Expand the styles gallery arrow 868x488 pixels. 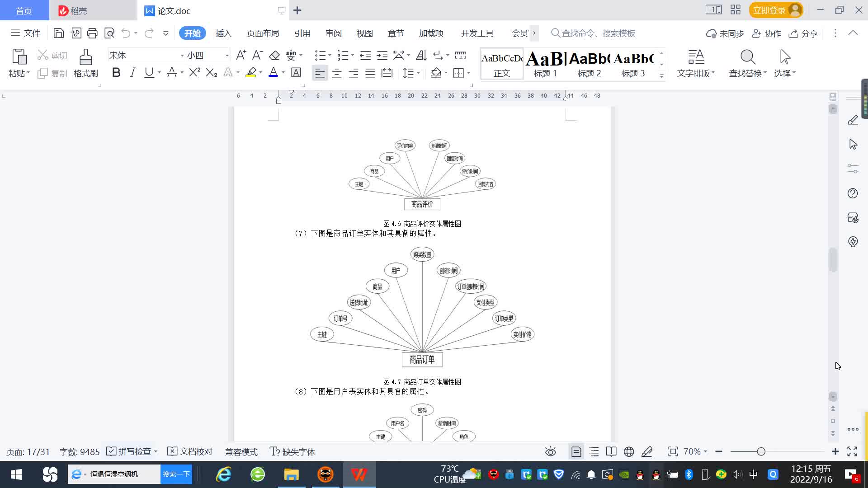click(x=661, y=76)
